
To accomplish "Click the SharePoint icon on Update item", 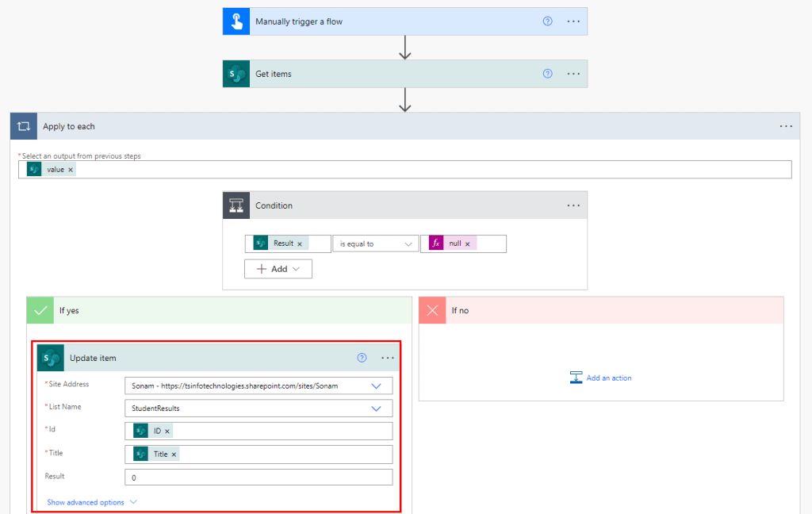I will [x=51, y=358].
